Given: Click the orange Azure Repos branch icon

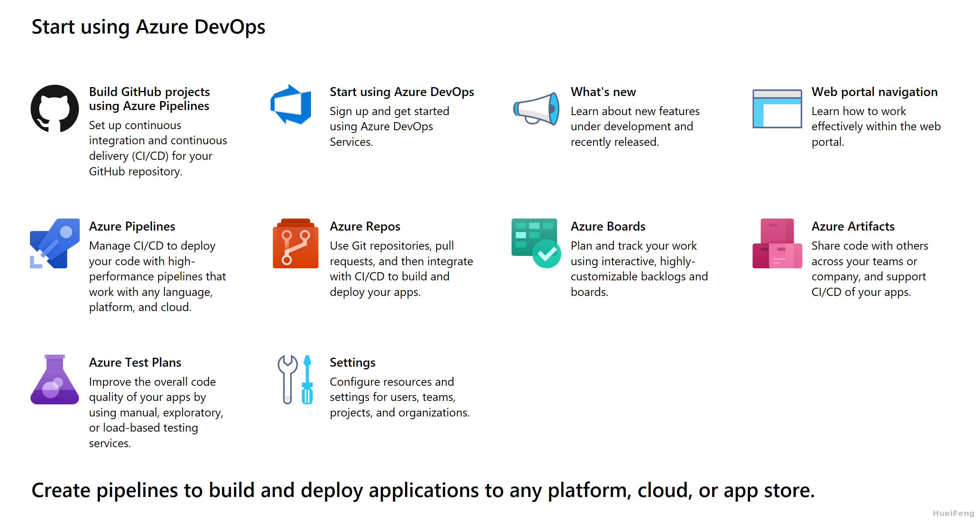Looking at the screenshot, I should pyautogui.click(x=295, y=243).
